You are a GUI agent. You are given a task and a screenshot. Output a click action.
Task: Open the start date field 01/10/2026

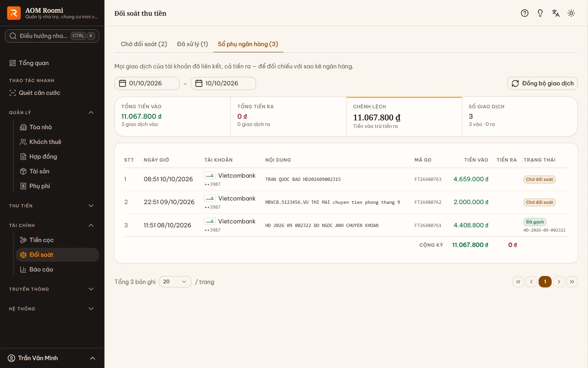pos(147,83)
